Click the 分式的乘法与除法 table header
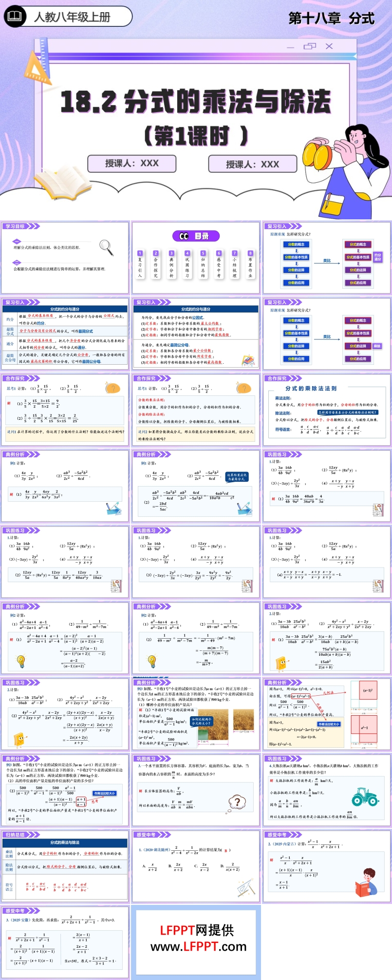The width and height of the screenshot is (392, 980). click(x=65, y=843)
